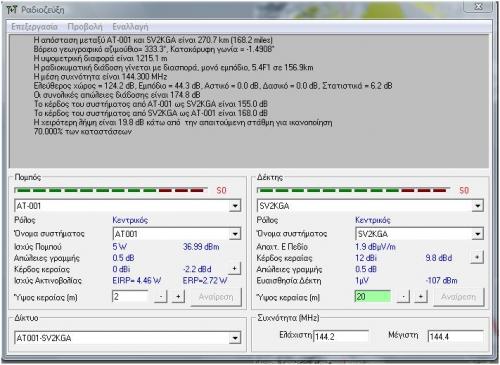Click the Ραδιοζεύξη title bar app icon
The image size is (500, 365).
tap(12, 10)
